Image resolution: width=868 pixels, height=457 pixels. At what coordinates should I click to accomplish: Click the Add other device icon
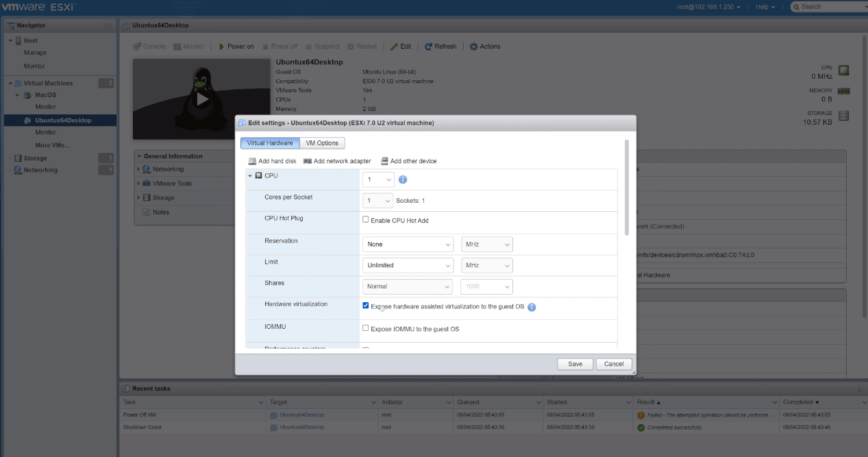385,161
